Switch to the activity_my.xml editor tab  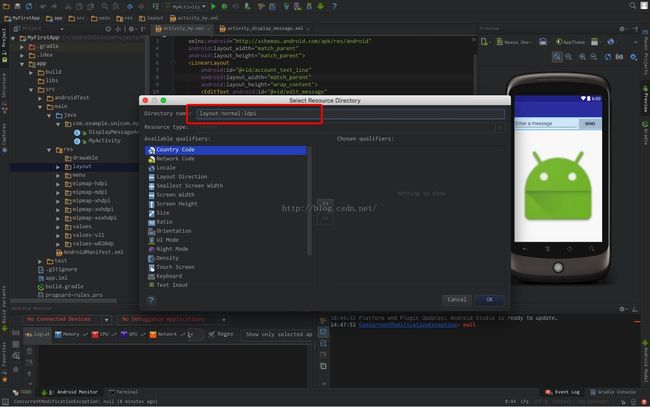pos(181,29)
